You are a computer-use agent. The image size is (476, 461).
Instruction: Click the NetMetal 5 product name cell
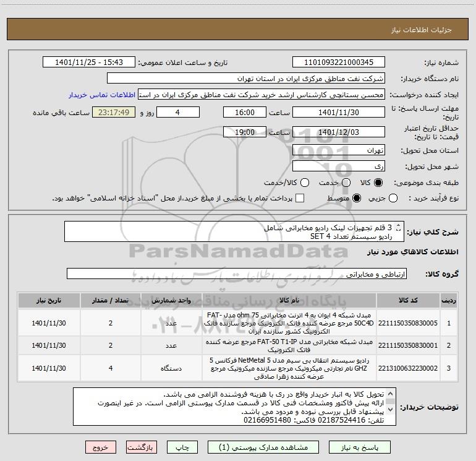tap(289, 368)
